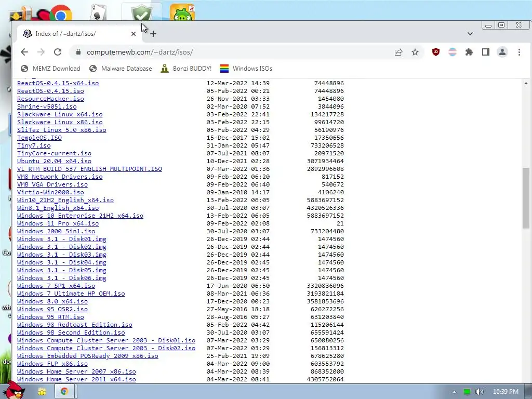Open the MEMZ Download bookmark
This screenshot has width=532, height=399.
50,69
